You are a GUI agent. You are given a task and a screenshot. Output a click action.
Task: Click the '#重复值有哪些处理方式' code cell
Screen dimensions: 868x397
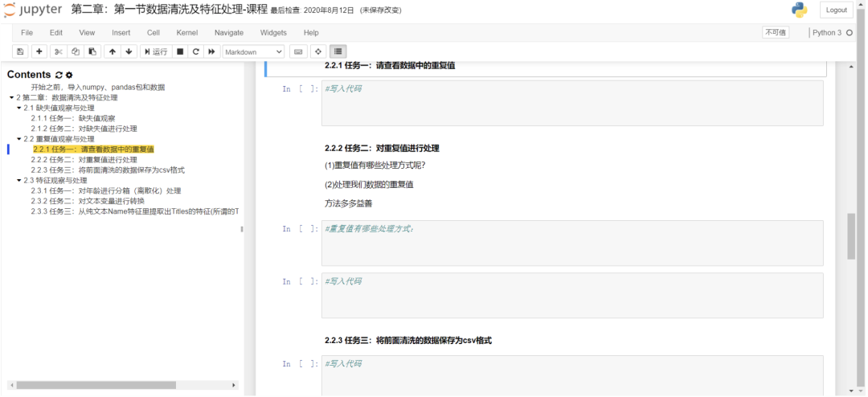572,243
